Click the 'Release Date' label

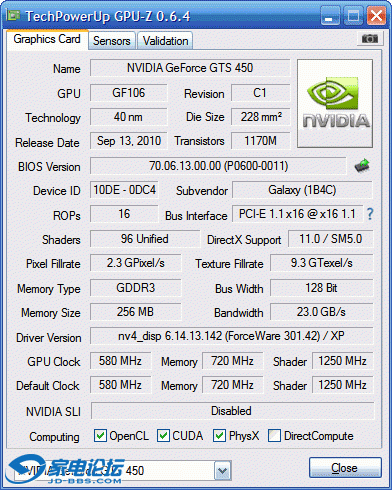point(47,143)
